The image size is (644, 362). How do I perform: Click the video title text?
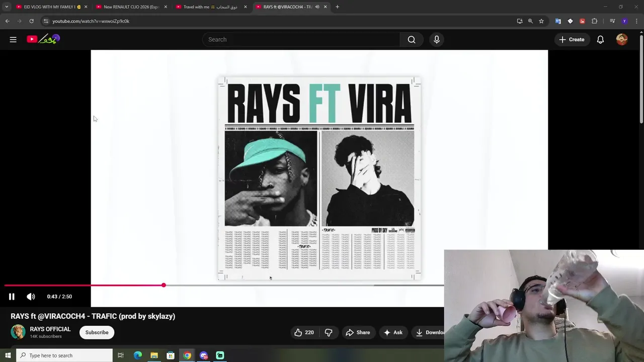(93, 316)
